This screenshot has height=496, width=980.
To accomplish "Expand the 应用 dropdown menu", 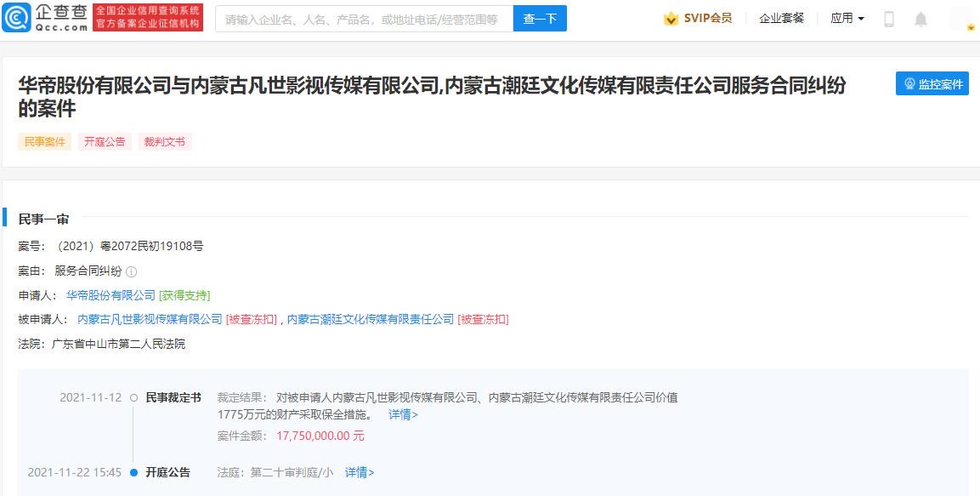I will click(x=847, y=19).
